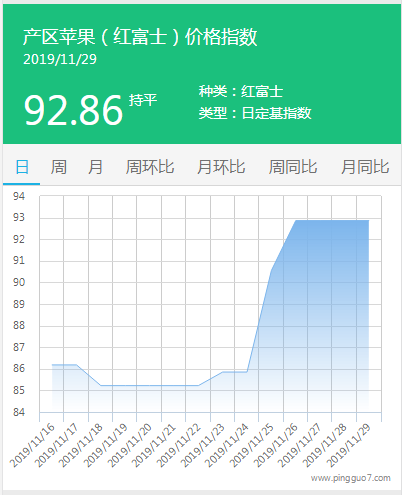402x495 pixels.
Task: Click the title 产区苹果（红富士）价格指数
Action: tap(140, 36)
